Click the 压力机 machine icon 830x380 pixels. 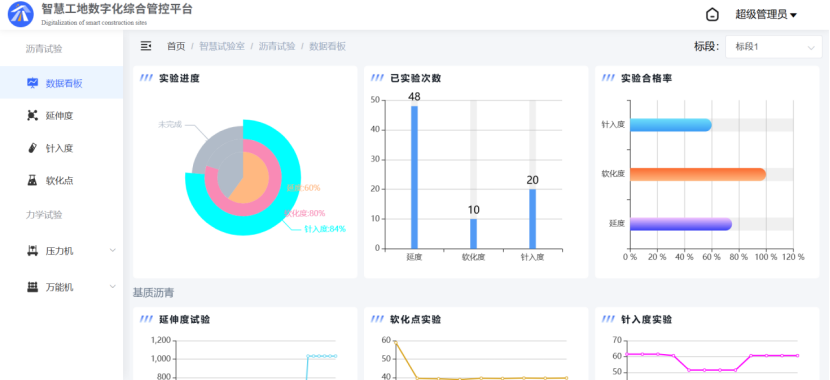click(32, 250)
